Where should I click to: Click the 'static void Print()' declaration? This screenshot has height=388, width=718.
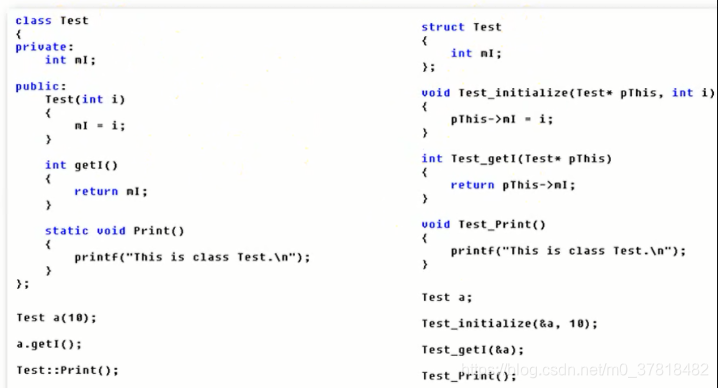pos(114,230)
